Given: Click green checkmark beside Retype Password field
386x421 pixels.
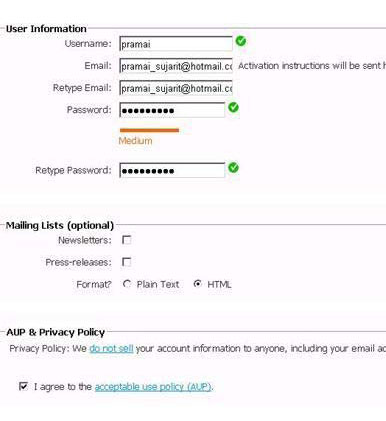Looking at the screenshot, I should pos(233,168).
